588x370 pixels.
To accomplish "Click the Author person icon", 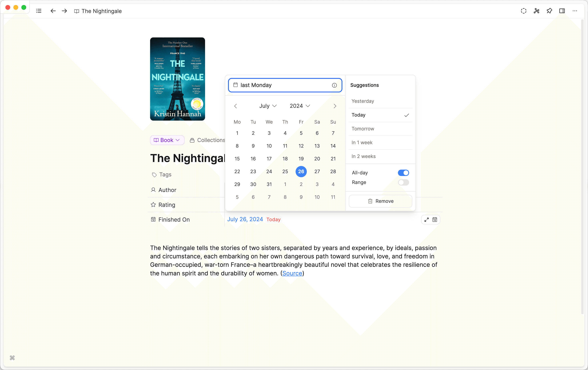I will 153,190.
